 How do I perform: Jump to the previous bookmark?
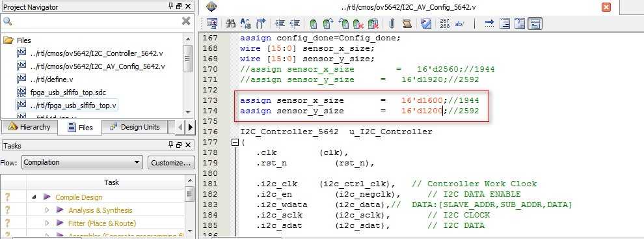[x=343, y=23]
